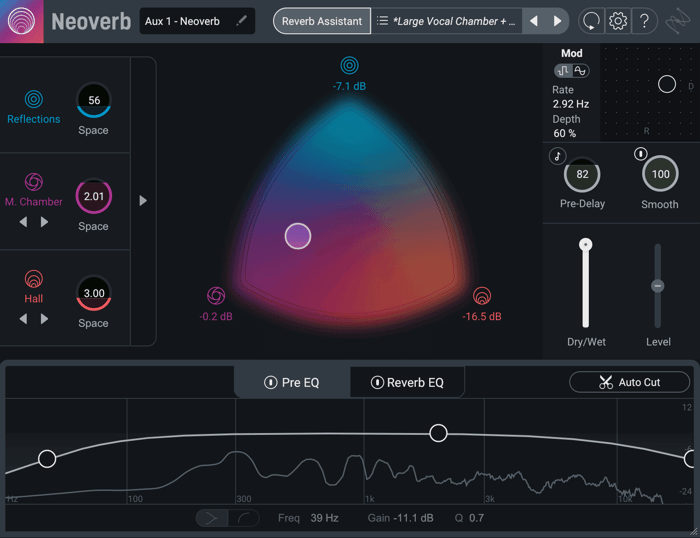Click the iZotope logo icon
The image size is (700, 538).
[x=677, y=21]
